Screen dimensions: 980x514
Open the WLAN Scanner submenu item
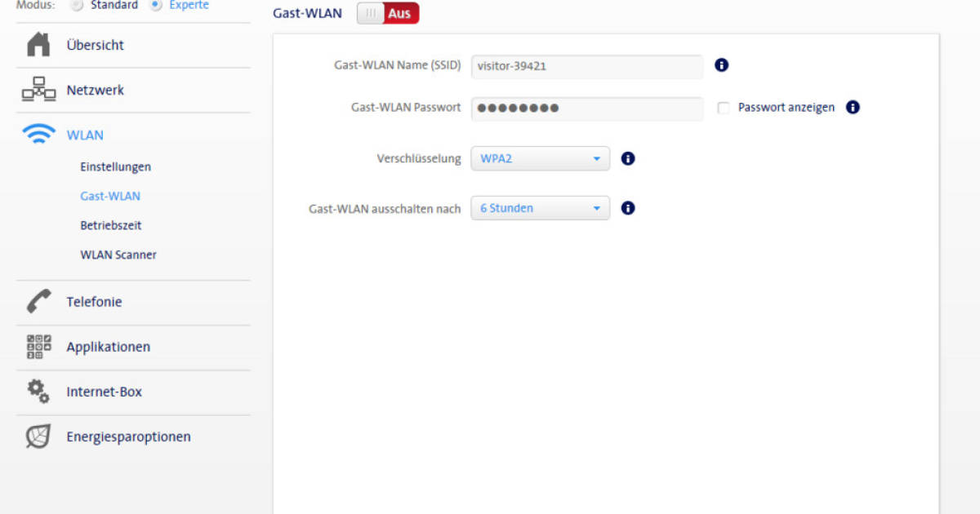click(118, 255)
